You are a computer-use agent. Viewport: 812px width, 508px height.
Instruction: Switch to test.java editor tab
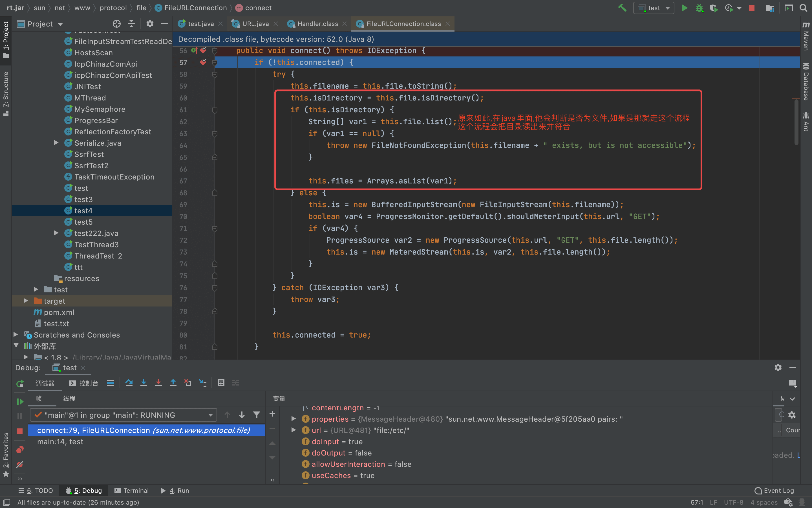[201, 24]
